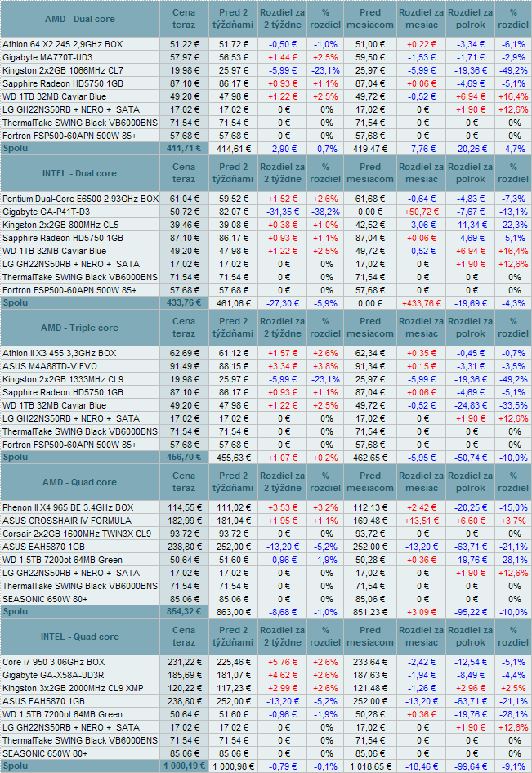
Task: Click the '-31,35 €' difference value
Action: tap(283, 212)
